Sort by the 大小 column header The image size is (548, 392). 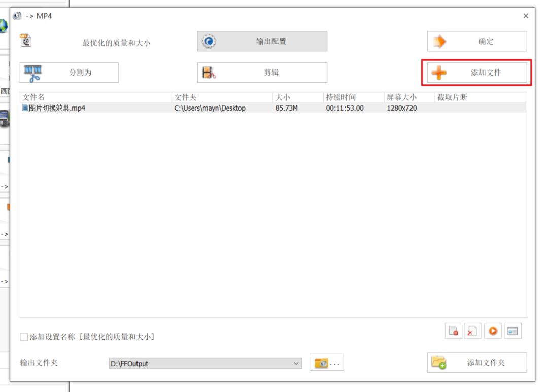[x=298, y=97]
